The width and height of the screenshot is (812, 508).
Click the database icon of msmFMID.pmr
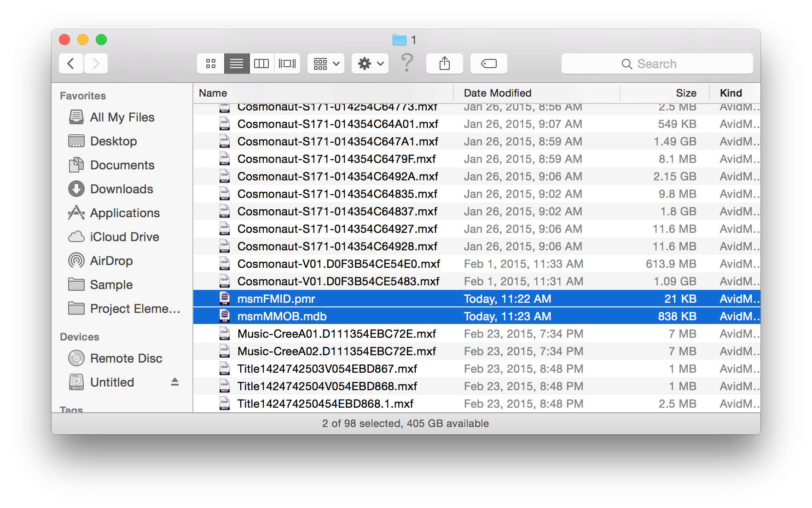[x=225, y=299]
